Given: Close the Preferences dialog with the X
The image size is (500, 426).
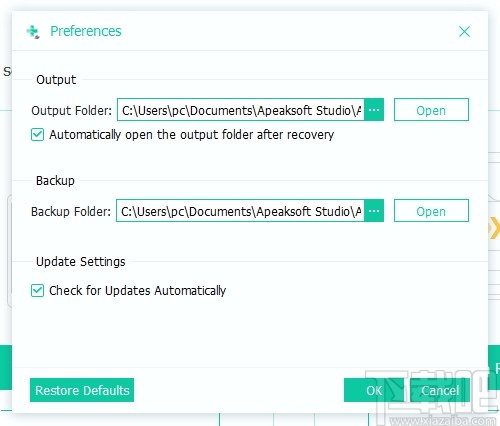Looking at the screenshot, I should 464,32.
